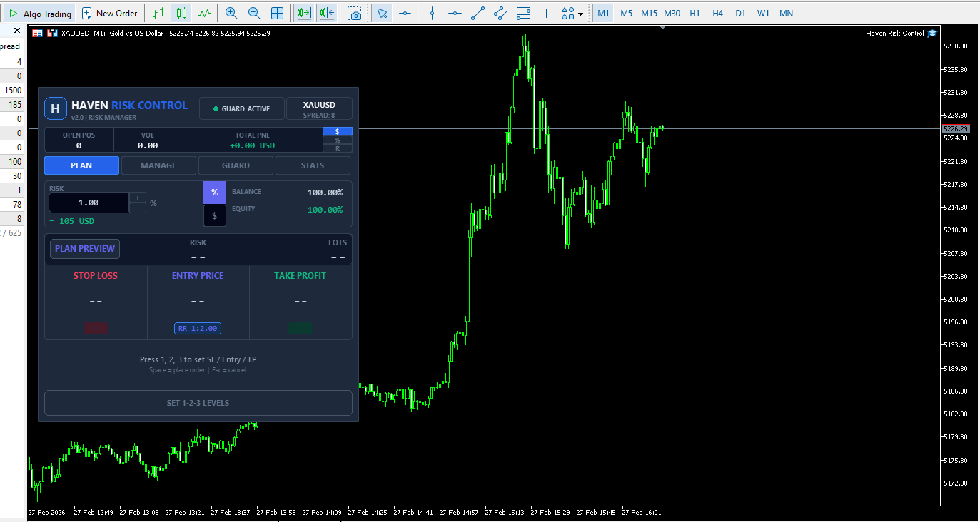980x522 pixels.
Task: Click the Haven H logo
Action: [55, 108]
